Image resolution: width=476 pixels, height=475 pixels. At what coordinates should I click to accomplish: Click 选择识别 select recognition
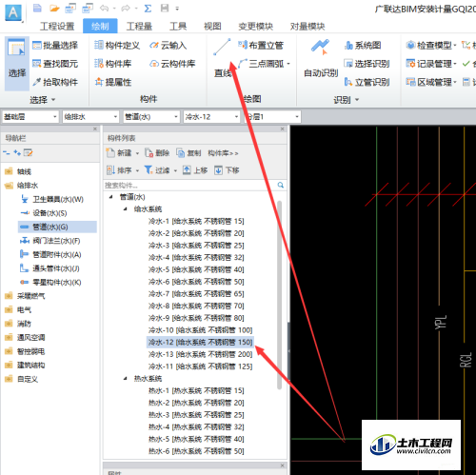tap(367, 64)
